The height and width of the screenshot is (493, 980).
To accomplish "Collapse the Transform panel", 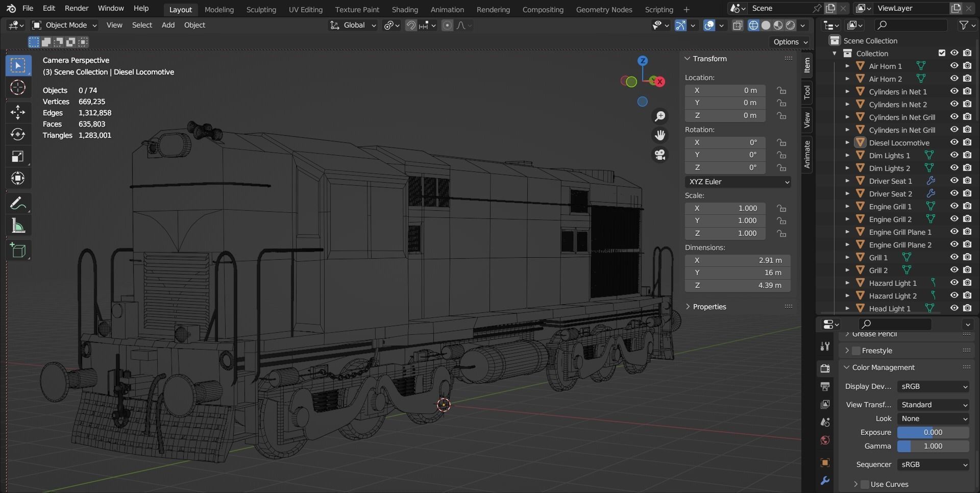I will click(688, 58).
